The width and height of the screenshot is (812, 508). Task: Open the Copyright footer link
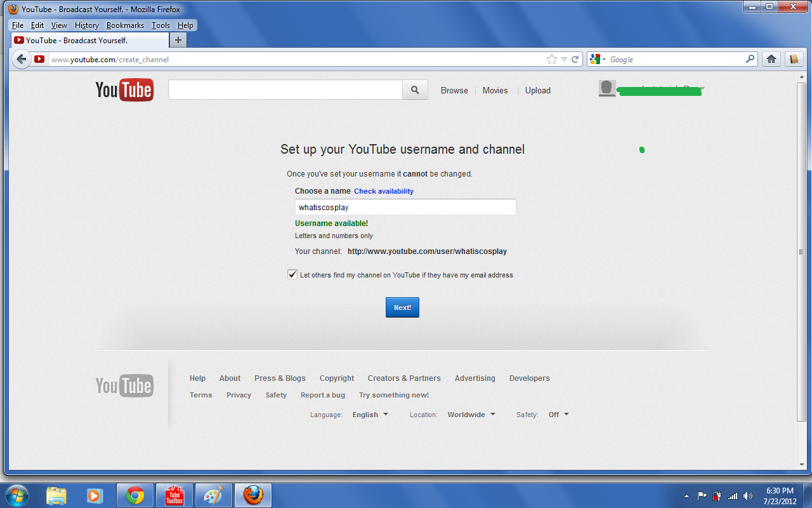coord(337,378)
